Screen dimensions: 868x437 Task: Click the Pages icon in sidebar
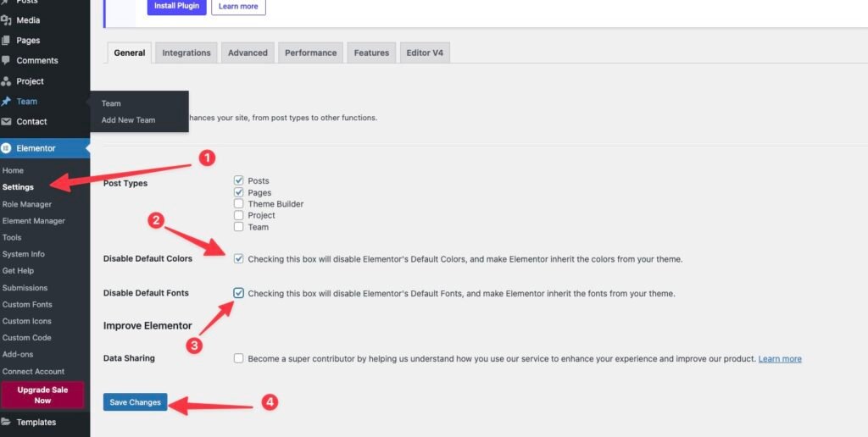pyautogui.click(x=7, y=41)
